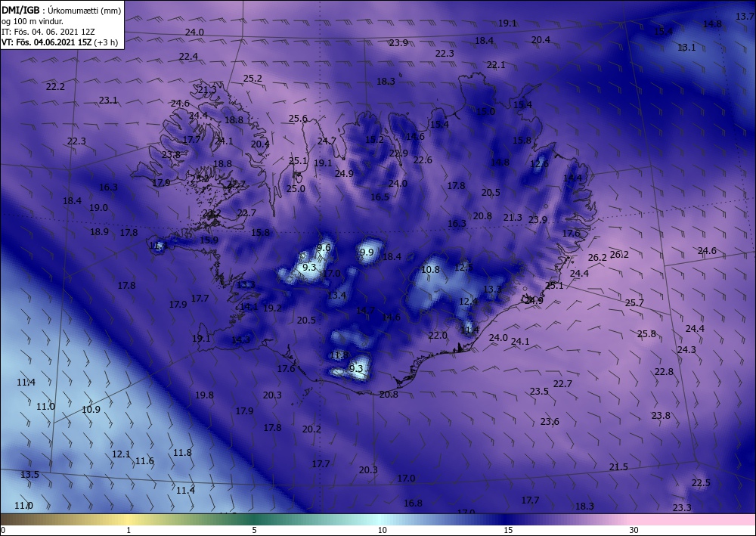This screenshot has height=536, width=756.
Task: Click the map value '12.1'
Action: [121, 454]
